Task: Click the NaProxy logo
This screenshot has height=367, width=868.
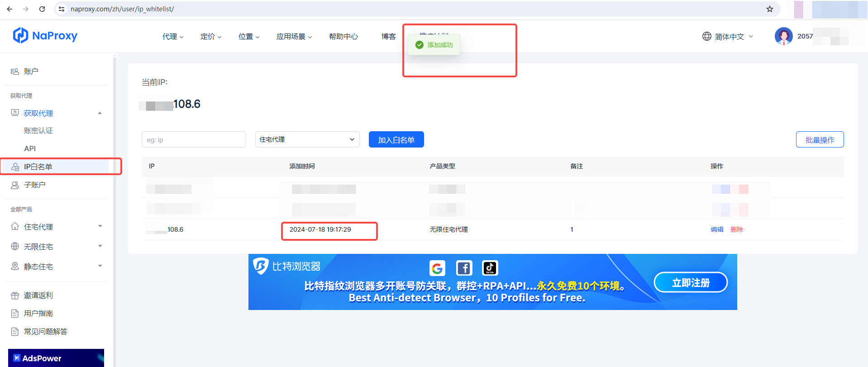Action: pos(45,35)
